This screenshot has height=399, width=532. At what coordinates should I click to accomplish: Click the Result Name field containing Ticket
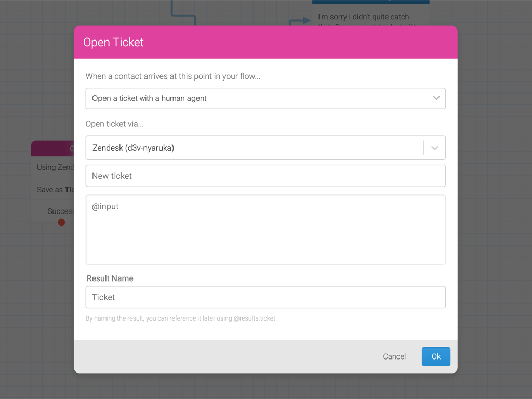[x=265, y=297]
